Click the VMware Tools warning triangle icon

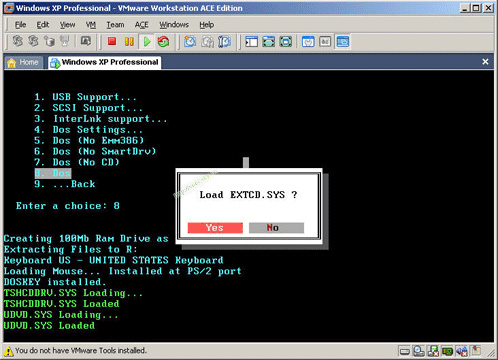point(8,351)
